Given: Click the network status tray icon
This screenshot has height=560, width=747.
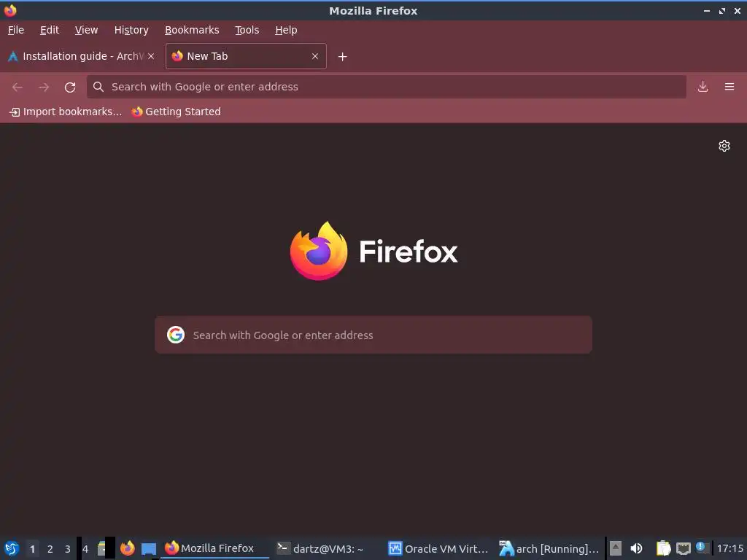Looking at the screenshot, I should coord(683,548).
